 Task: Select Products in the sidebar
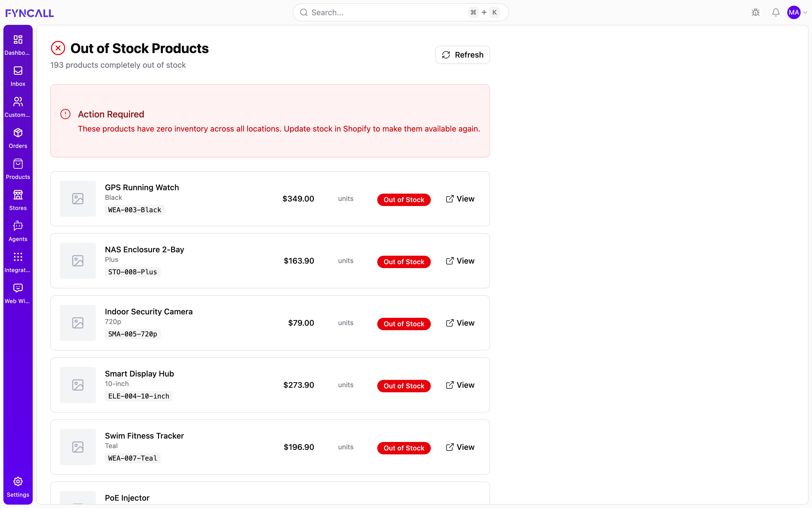[18, 169]
